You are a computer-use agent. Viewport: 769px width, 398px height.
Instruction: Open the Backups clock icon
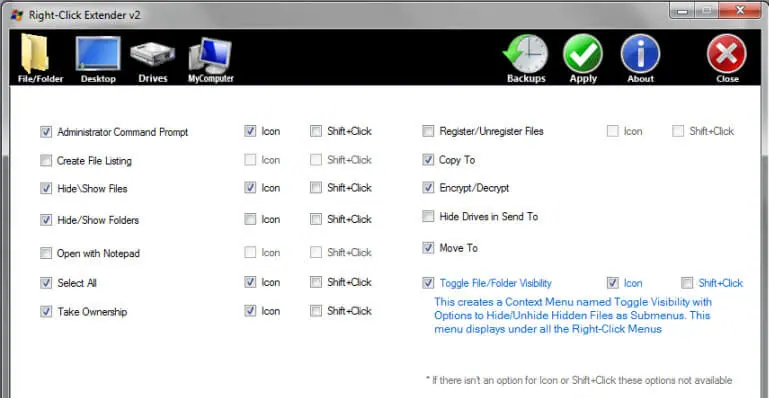coord(526,54)
